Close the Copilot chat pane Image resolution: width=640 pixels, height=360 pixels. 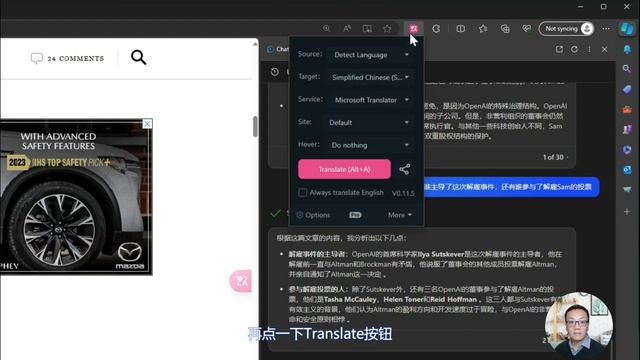(x=604, y=49)
